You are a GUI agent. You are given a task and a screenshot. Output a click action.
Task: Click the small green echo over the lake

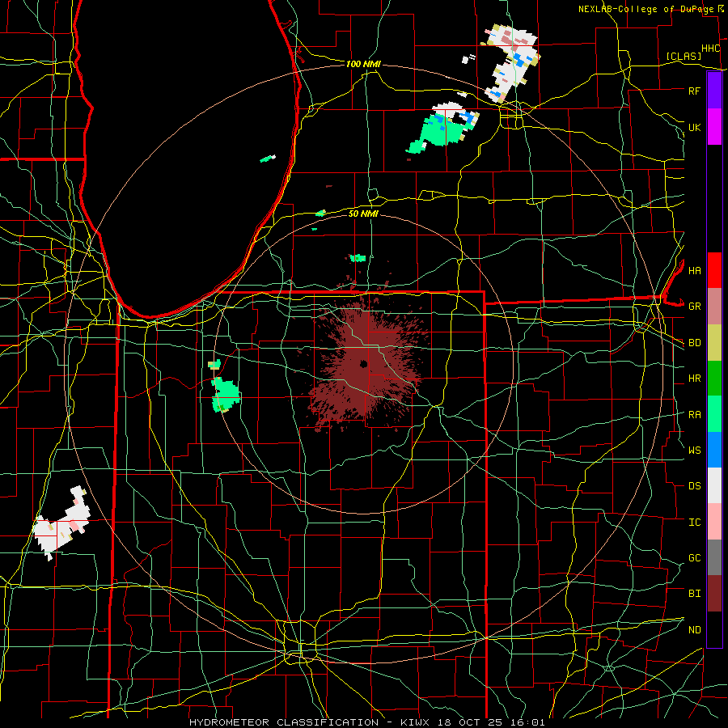tap(268, 159)
